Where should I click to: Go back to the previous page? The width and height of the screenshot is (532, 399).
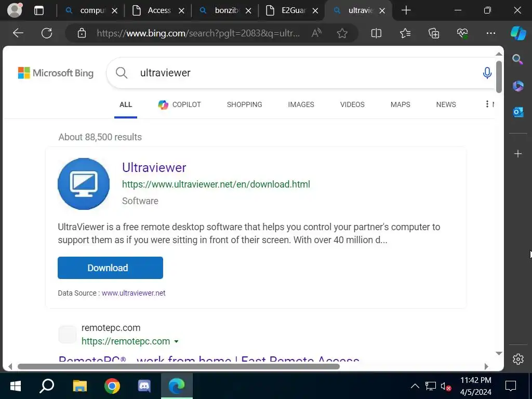(x=18, y=33)
